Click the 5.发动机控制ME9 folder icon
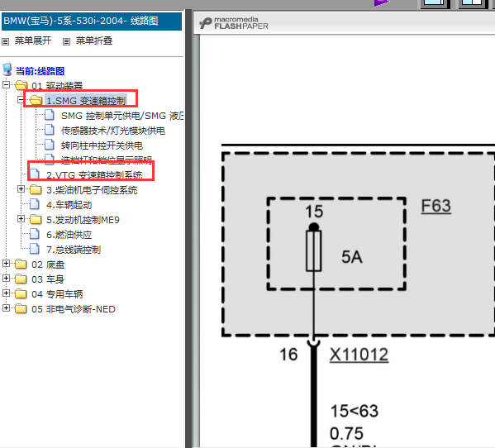This screenshot has width=495, height=448. pyautogui.click(x=36, y=219)
